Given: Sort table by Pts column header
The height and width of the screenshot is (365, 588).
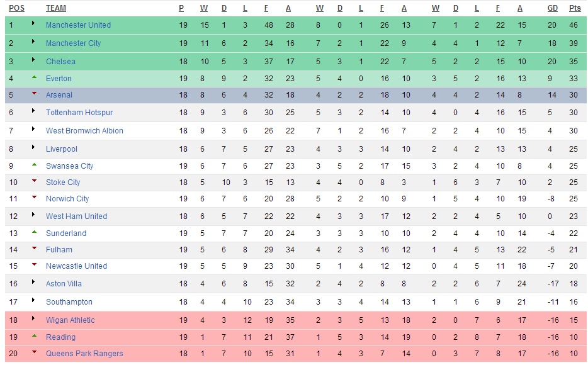Looking at the screenshot, I should click(575, 8).
